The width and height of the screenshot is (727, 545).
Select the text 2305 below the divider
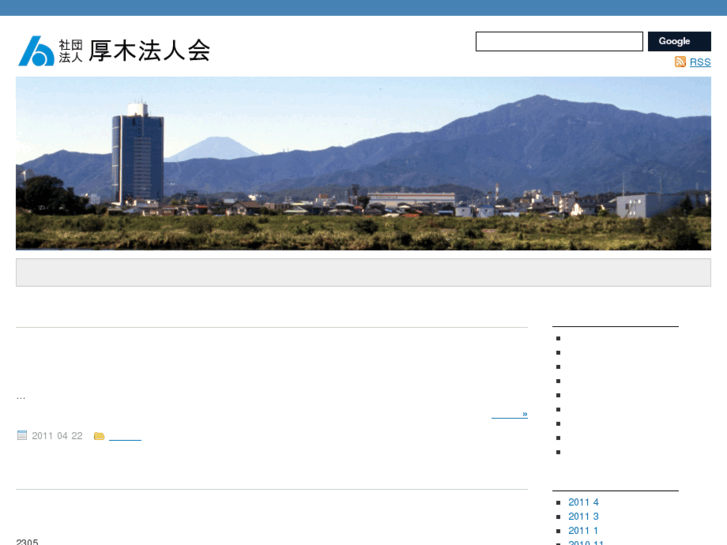27,542
